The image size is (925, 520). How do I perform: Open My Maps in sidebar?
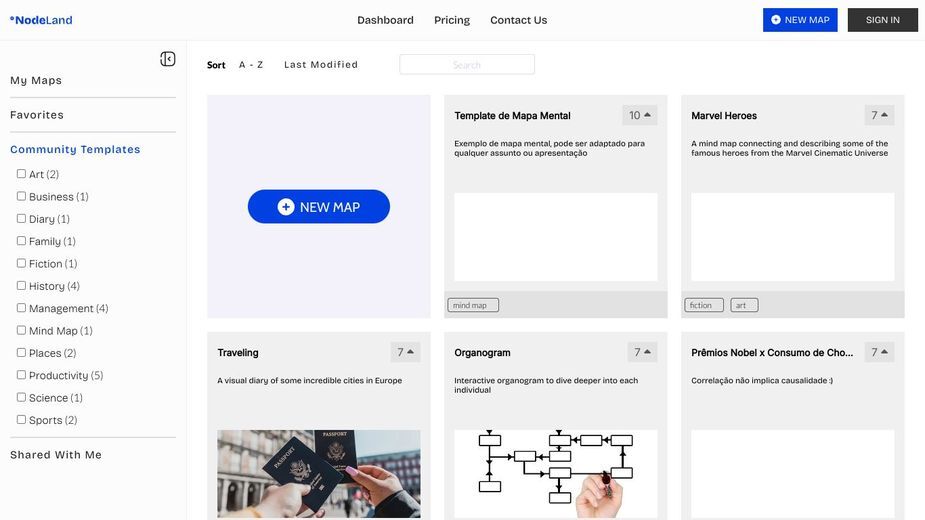point(36,80)
